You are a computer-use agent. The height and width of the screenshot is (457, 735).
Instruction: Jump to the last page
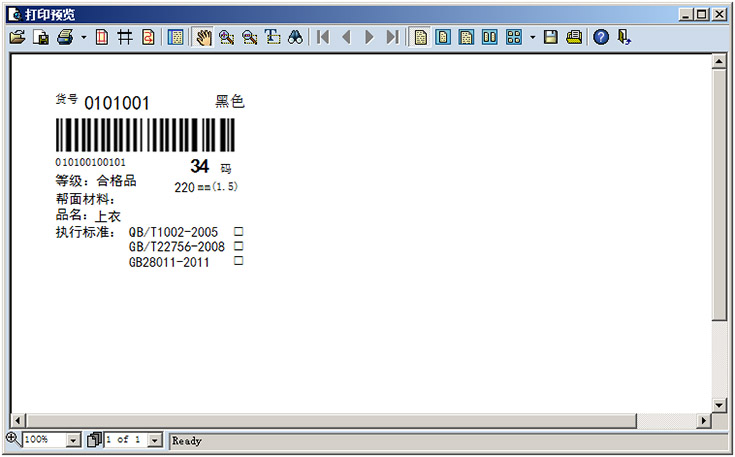pos(392,37)
